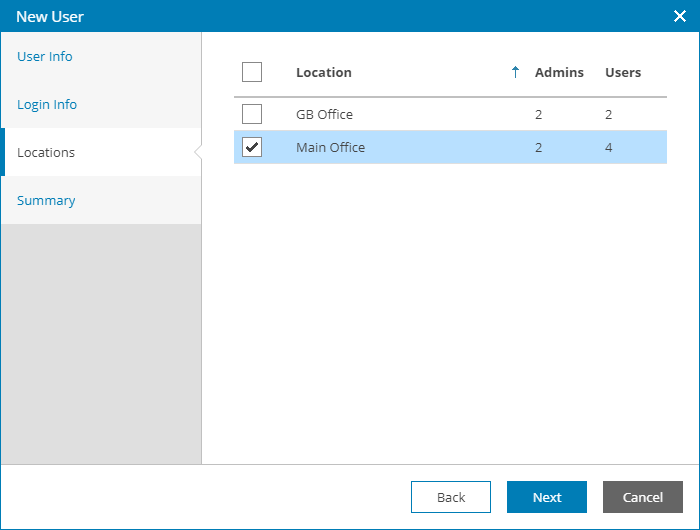Jump to the Summary step
This screenshot has width=700, height=530.
point(46,201)
